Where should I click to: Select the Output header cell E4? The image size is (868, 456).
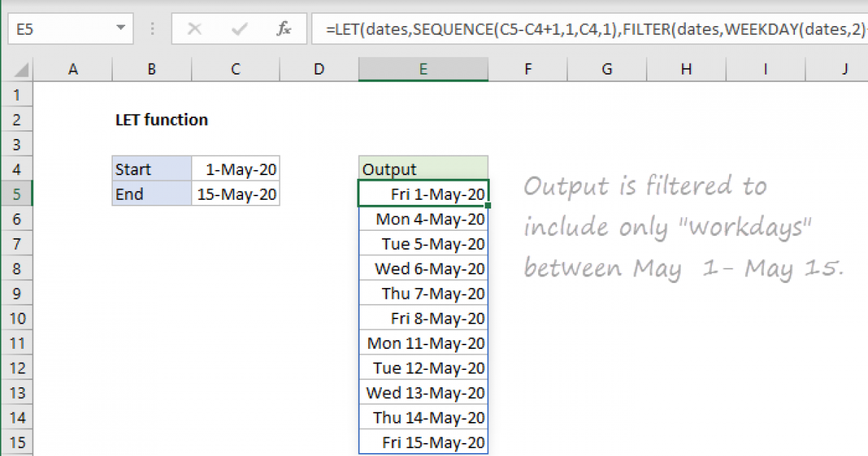coord(423,169)
